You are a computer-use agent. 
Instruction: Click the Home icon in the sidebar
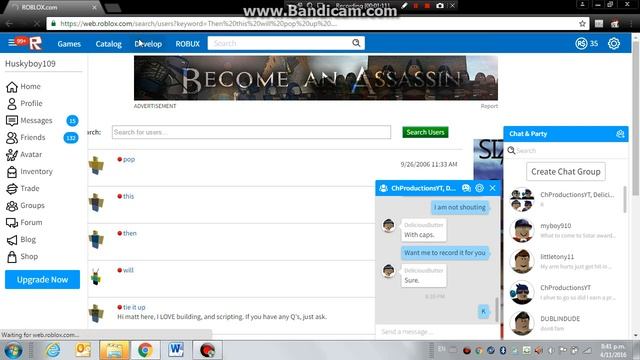point(12,87)
